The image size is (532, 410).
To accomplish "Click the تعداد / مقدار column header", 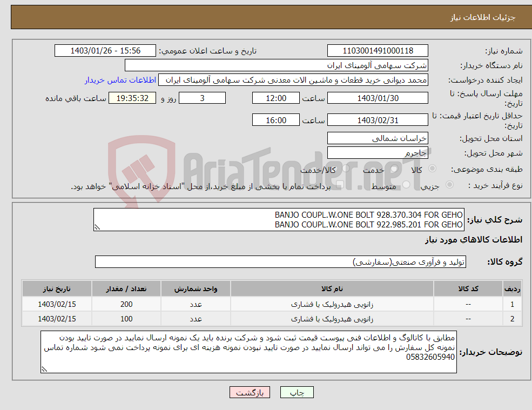I will [126, 289].
